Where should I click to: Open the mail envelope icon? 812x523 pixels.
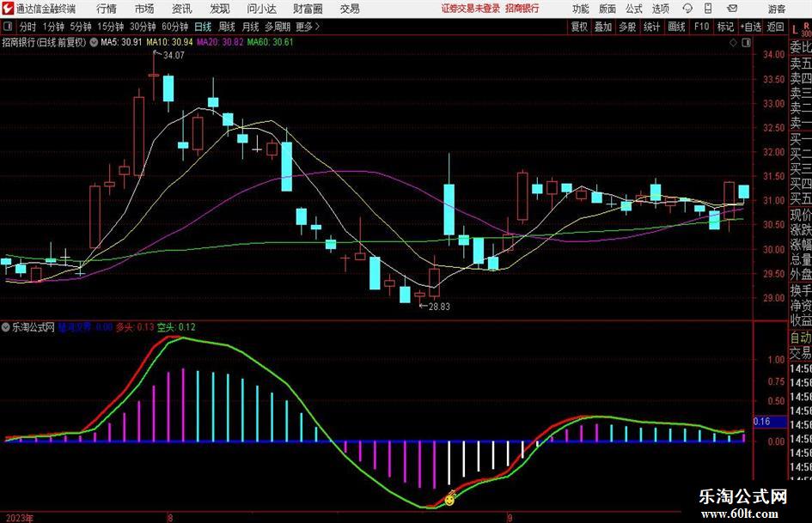732,9
